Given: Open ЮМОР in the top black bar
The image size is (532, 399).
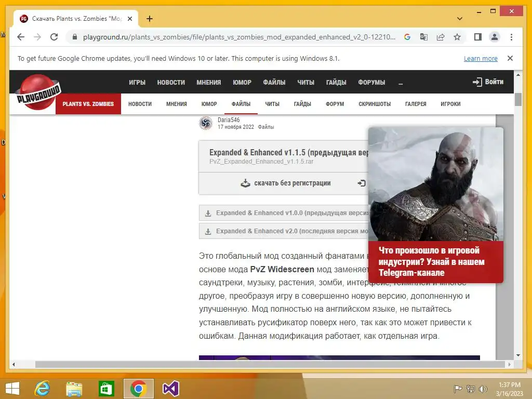Looking at the screenshot, I should pyautogui.click(x=242, y=83).
